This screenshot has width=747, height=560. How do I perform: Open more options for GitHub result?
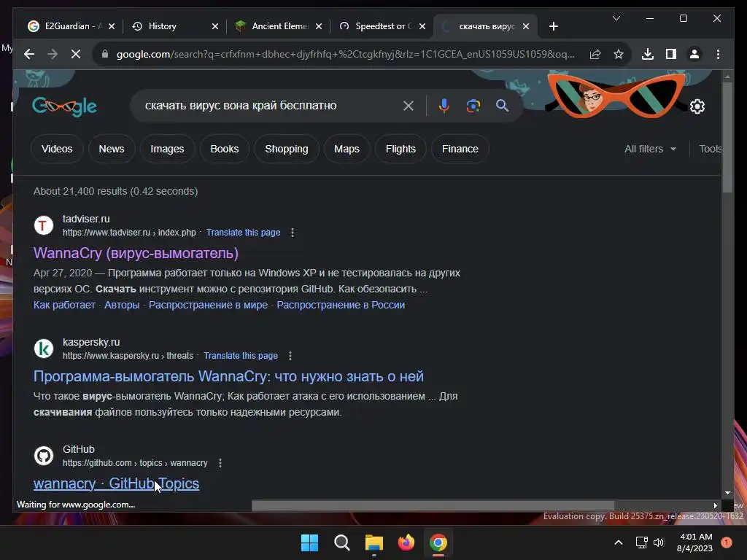point(220,463)
